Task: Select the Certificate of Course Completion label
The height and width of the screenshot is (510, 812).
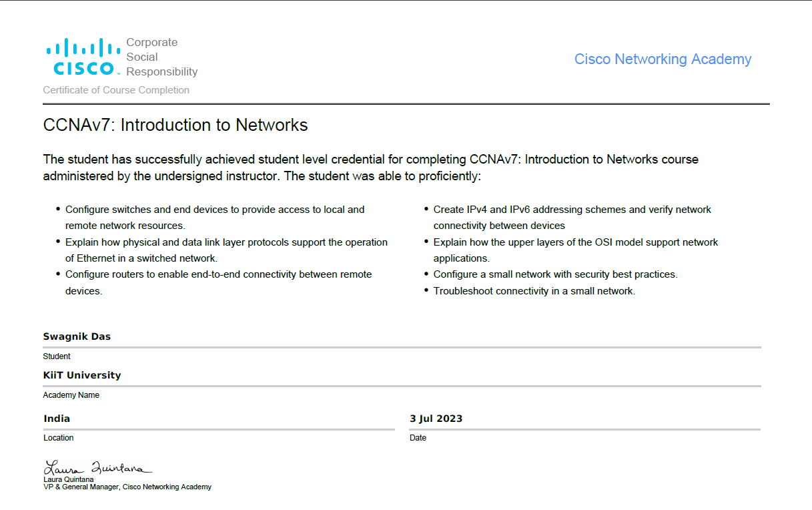Action: 116,90
